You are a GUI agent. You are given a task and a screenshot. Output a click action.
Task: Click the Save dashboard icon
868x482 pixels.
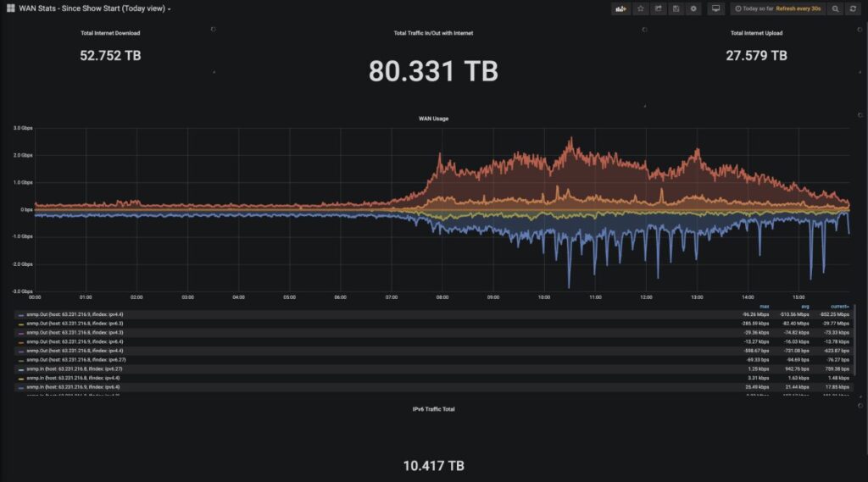click(x=676, y=8)
